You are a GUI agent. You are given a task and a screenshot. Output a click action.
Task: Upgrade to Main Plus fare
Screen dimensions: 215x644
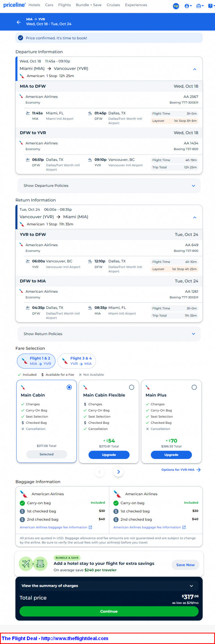pyautogui.click(x=171, y=455)
